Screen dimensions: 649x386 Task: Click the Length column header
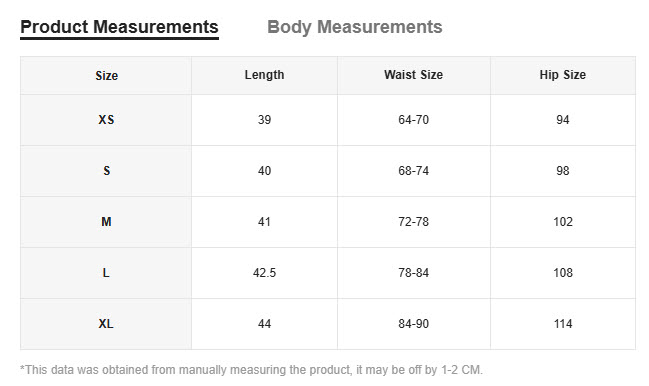(264, 75)
